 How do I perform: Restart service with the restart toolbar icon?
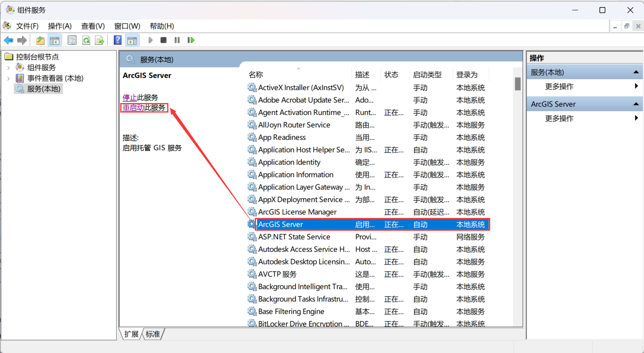coord(191,40)
